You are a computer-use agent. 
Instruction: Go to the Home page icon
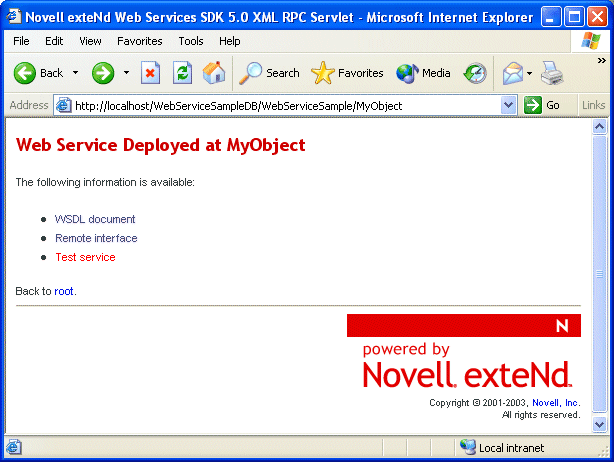[214, 73]
